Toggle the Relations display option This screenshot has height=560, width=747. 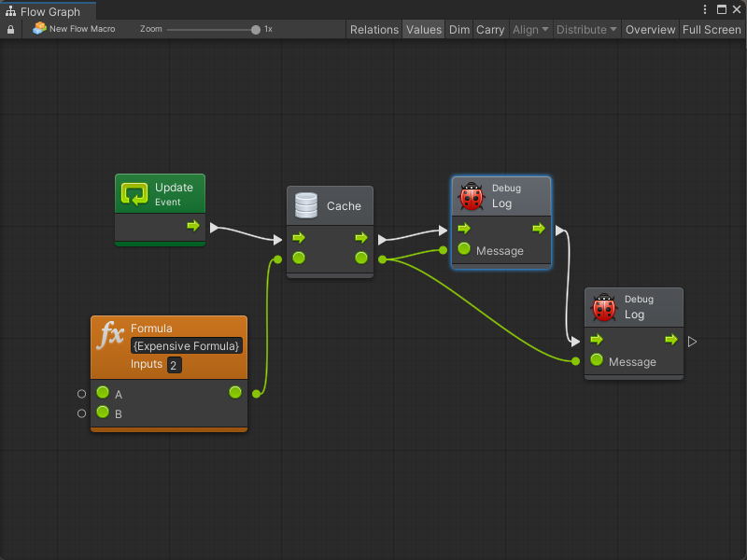(373, 29)
